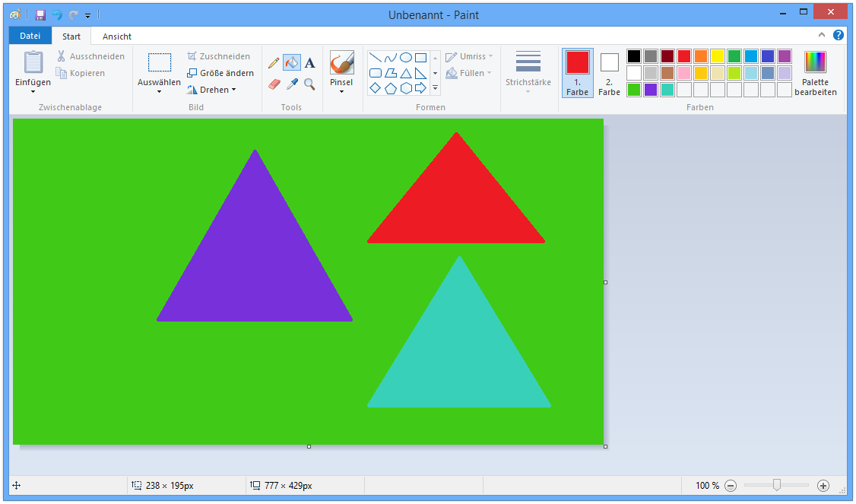
Task: Select the Pencil tool
Action: [x=274, y=62]
